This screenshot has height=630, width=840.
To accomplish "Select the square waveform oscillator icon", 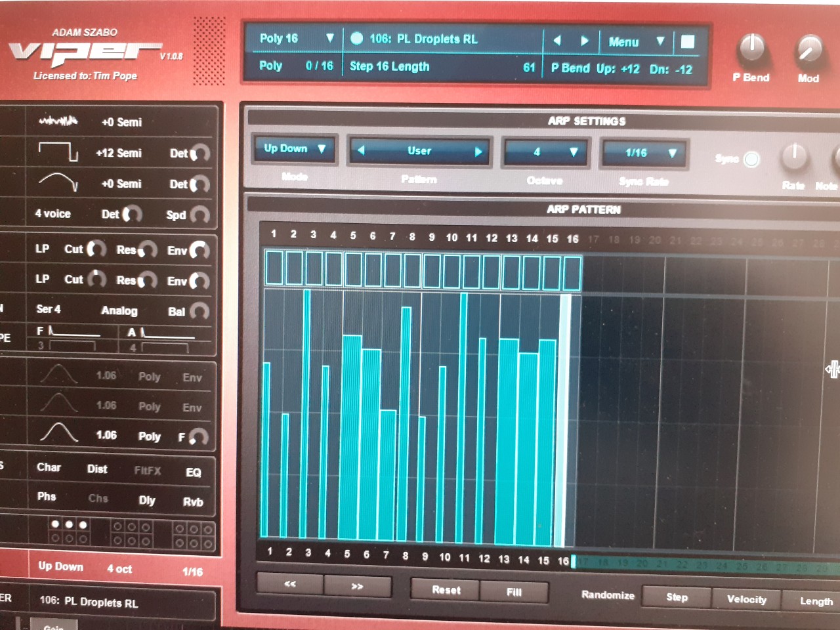I will pos(58,152).
